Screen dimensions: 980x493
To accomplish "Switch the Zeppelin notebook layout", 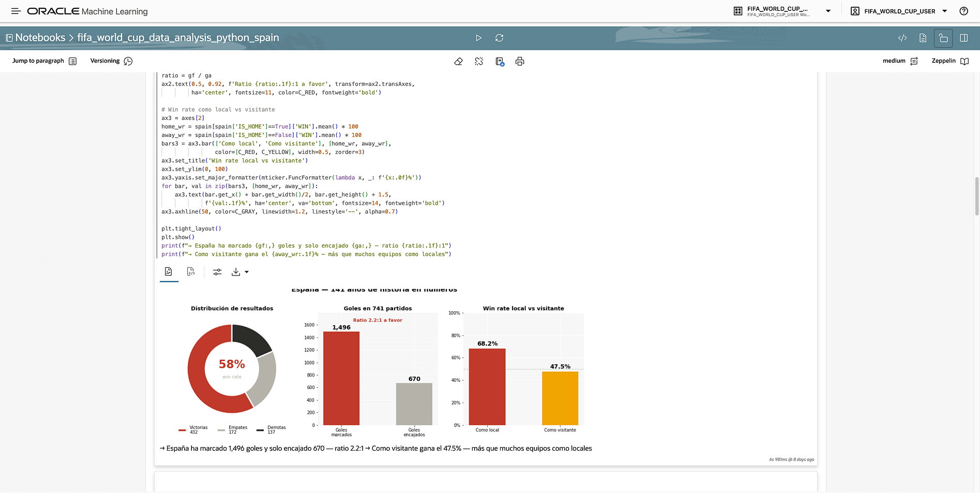I will pyautogui.click(x=950, y=61).
